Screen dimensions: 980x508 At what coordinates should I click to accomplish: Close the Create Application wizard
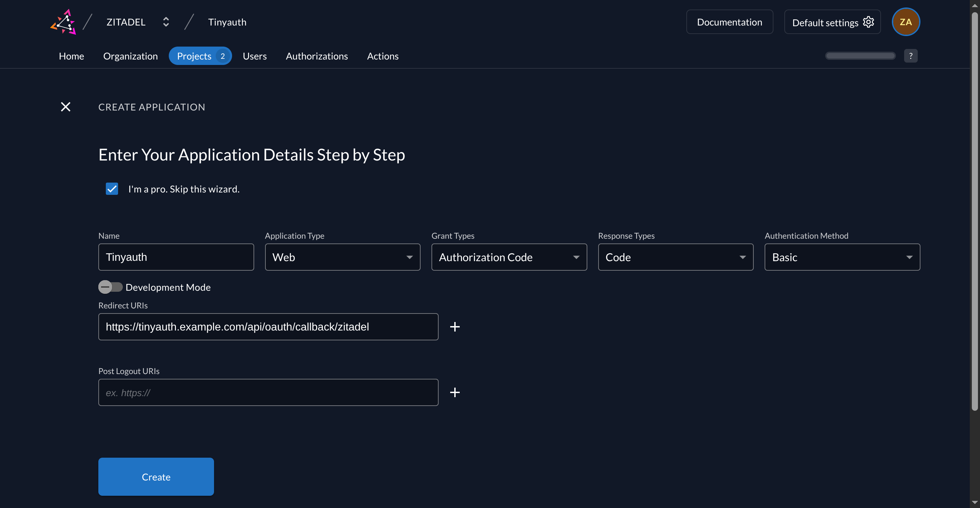tap(65, 107)
